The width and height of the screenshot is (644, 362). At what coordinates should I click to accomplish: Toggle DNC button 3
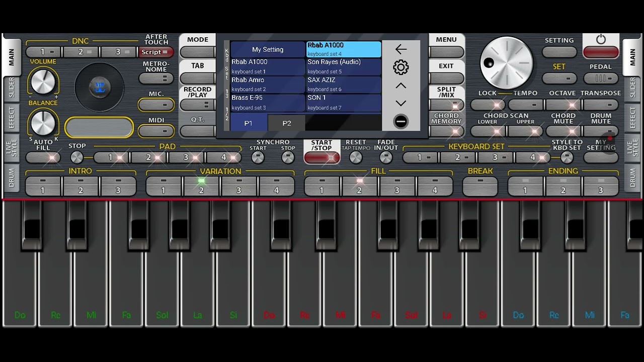pyautogui.click(x=119, y=52)
